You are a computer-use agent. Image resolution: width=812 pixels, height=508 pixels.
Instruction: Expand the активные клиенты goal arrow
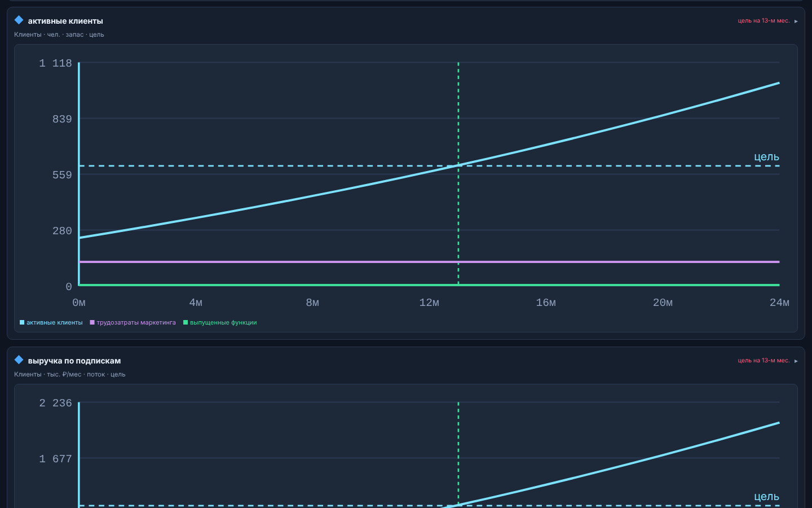[796, 21]
